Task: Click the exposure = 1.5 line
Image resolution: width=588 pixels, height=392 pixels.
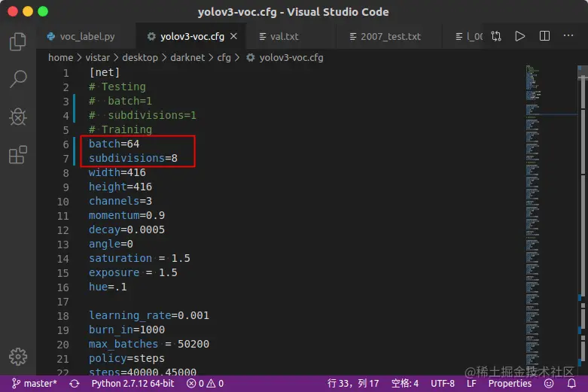Action: [133, 272]
